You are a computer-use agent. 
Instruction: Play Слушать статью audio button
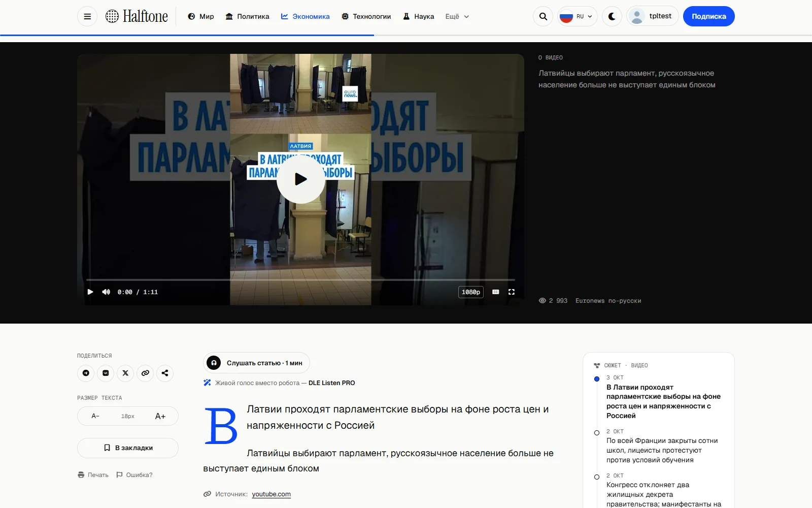coord(256,363)
